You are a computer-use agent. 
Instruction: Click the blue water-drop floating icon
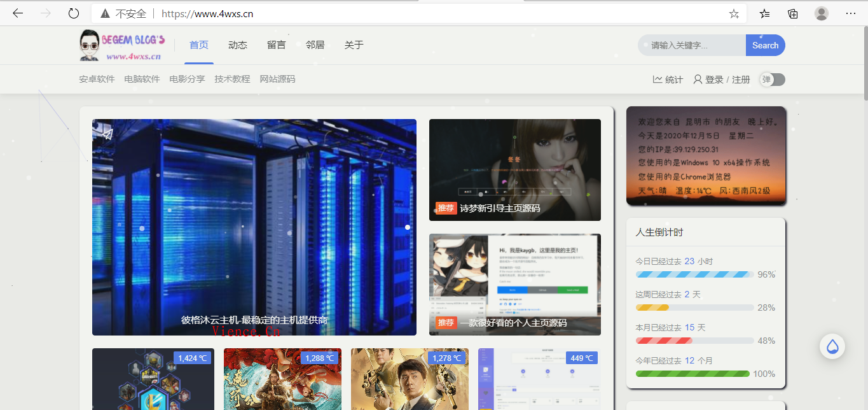[x=832, y=347]
